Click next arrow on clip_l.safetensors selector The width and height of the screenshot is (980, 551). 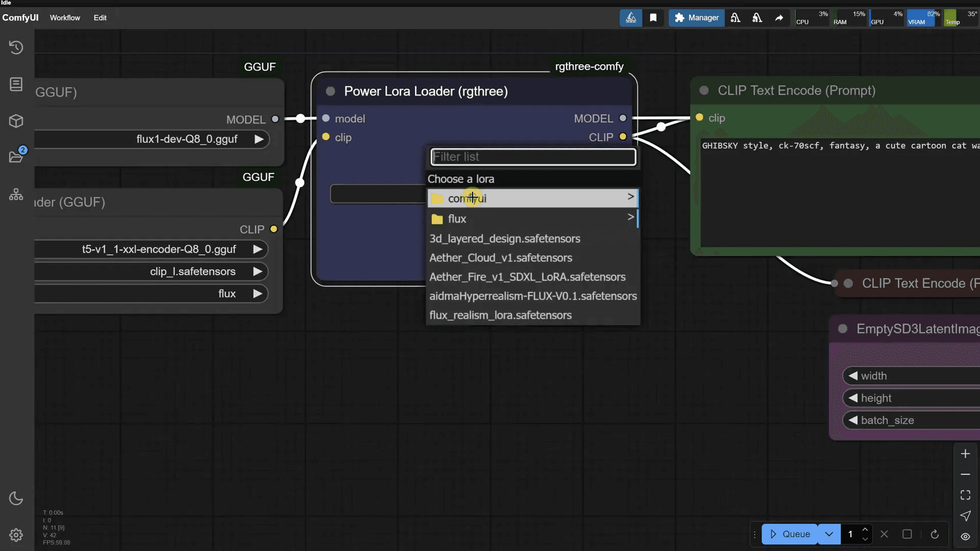pyautogui.click(x=258, y=271)
